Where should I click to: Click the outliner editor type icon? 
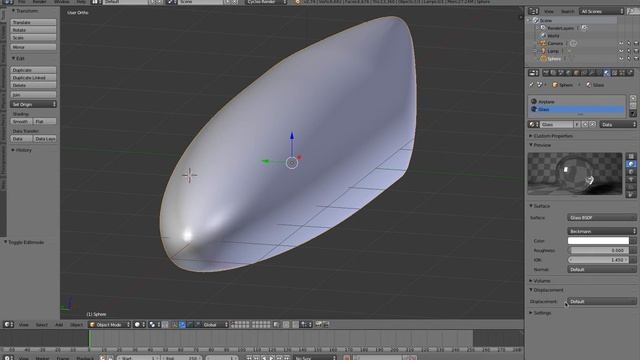[x=533, y=11]
